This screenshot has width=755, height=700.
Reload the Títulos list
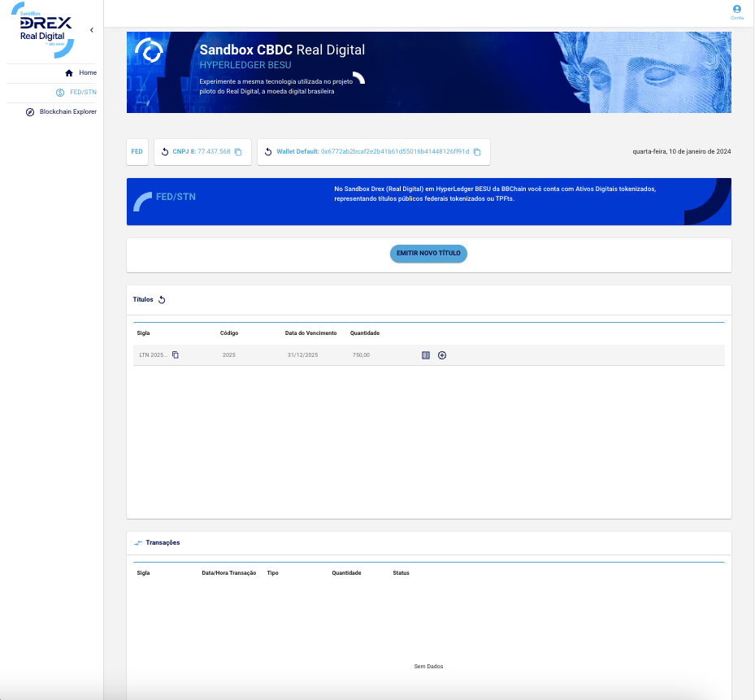162,300
